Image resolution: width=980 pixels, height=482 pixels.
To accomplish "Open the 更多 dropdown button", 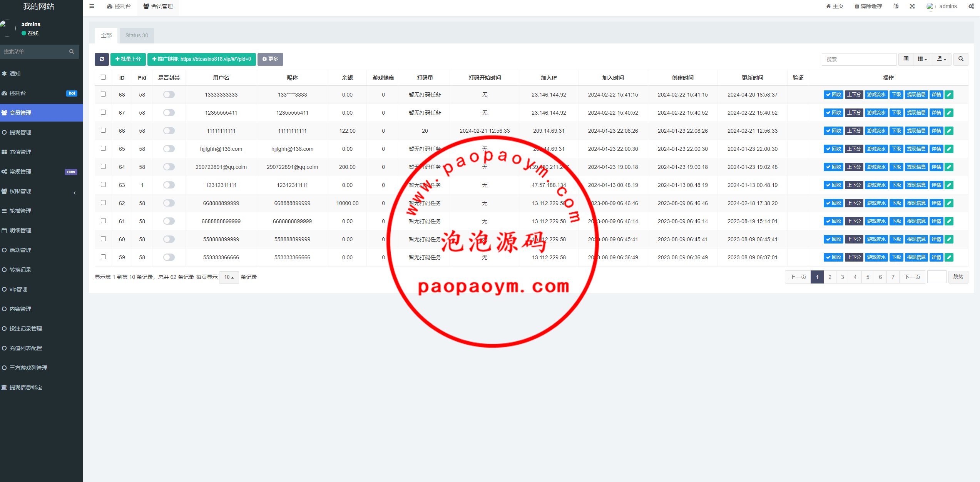I will click(x=270, y=59).
